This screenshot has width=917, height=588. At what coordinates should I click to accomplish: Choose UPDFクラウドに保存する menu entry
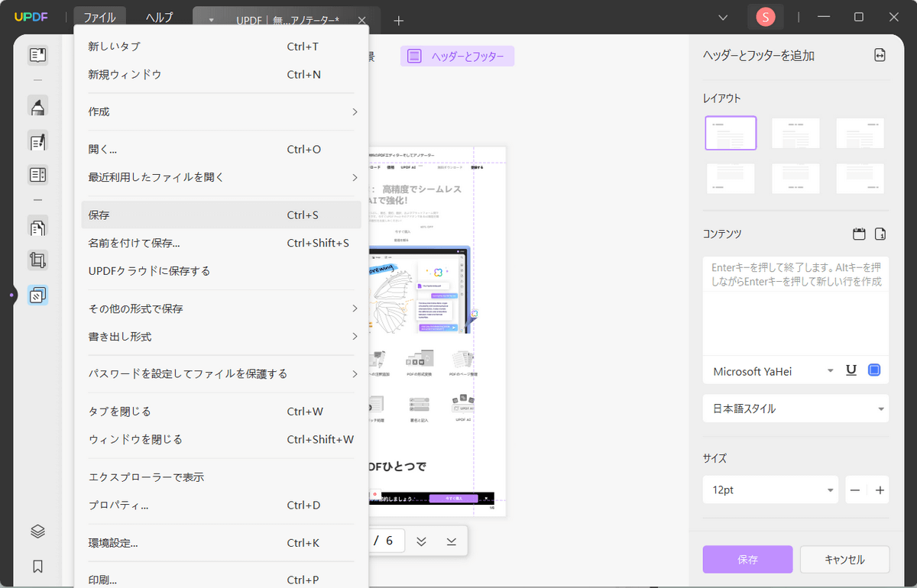tap(221, 271)
